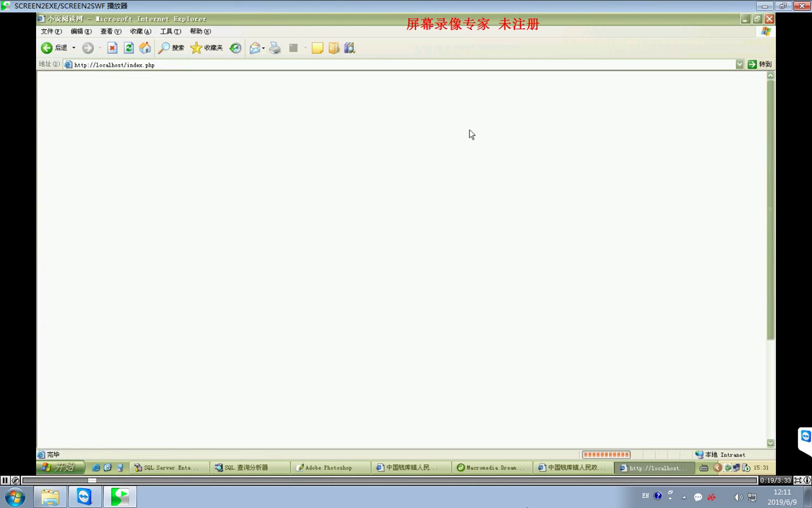Click the Mail envelope icon

tap(254, 48)
